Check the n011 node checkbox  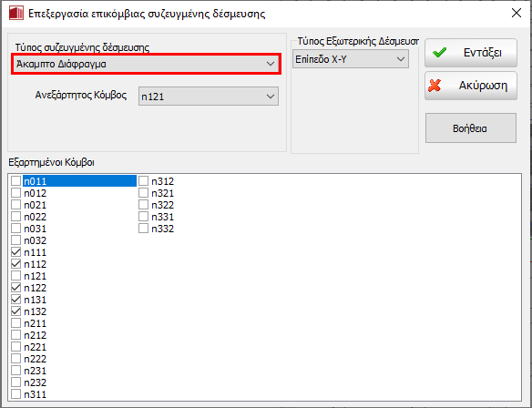tap(16, 180)
